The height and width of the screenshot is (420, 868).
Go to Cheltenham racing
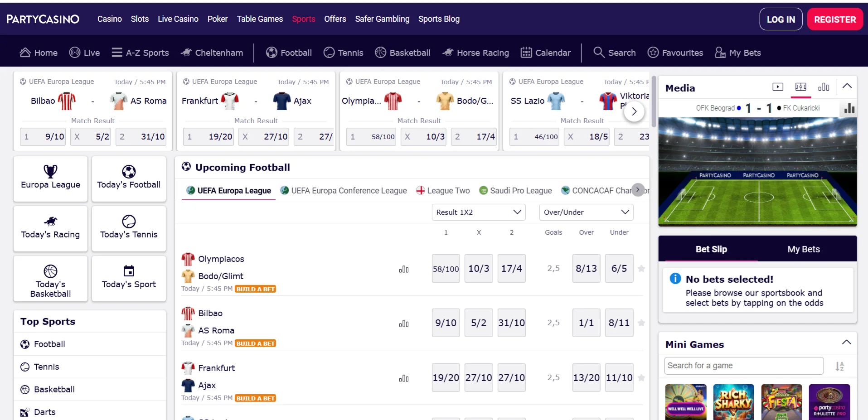coord(212,53)
